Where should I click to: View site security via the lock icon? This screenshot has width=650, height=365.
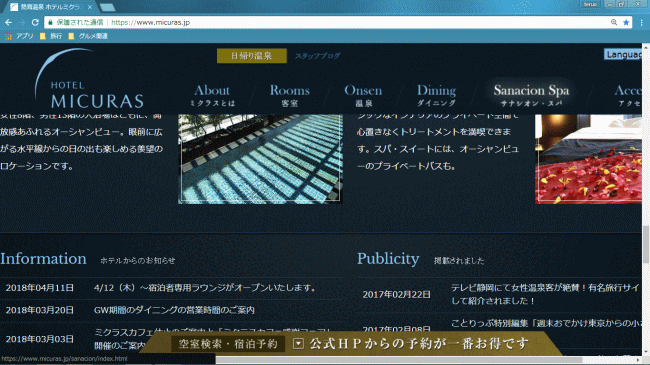pos(50,22)
